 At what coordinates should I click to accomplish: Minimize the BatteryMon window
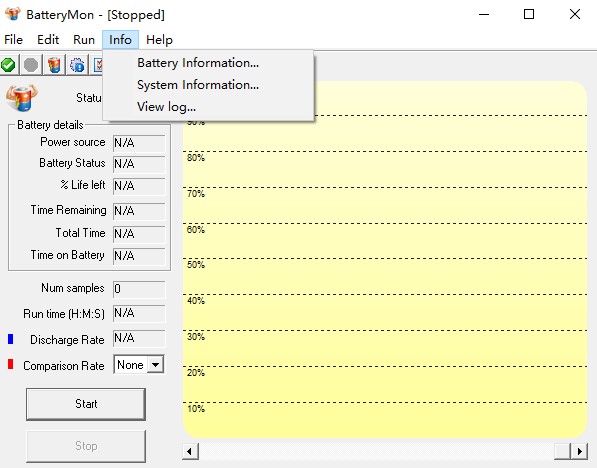[x=484, y=14]
